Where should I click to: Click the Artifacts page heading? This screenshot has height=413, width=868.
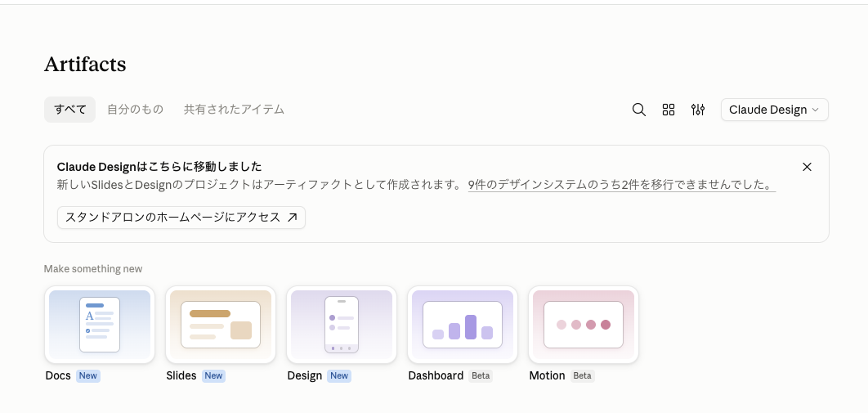tap(85, 65)
